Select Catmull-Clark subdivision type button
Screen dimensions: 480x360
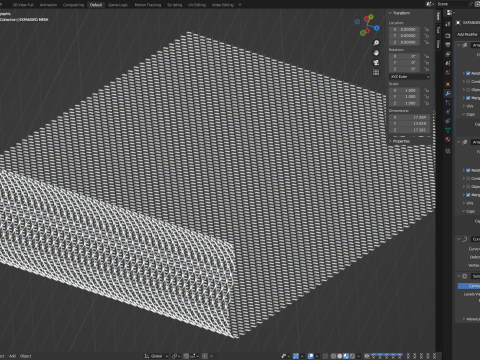(469, 286)
